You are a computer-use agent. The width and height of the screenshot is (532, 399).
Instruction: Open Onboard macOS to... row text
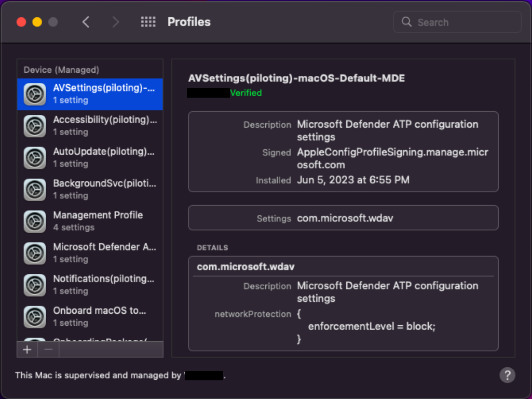coord(100,310)
